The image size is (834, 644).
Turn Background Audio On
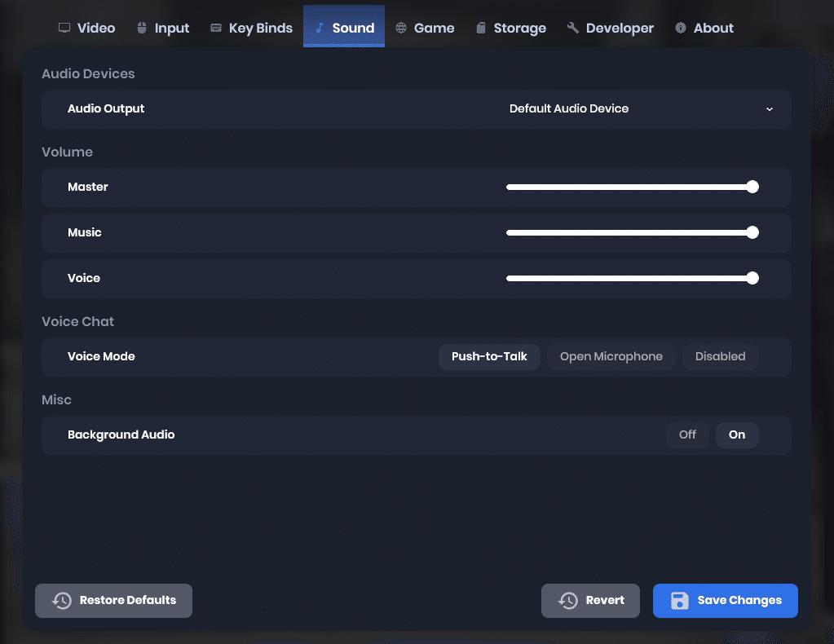[x=737, y=434]
